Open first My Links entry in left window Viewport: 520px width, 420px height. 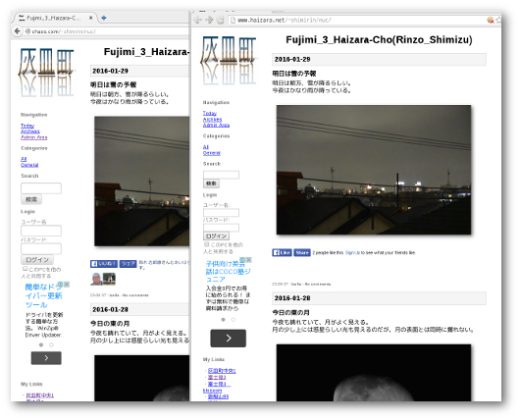[x=40, y=395]
